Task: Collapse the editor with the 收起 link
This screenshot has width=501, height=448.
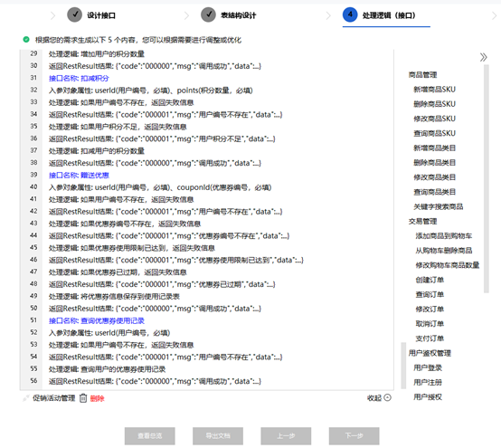Action: 374,398
